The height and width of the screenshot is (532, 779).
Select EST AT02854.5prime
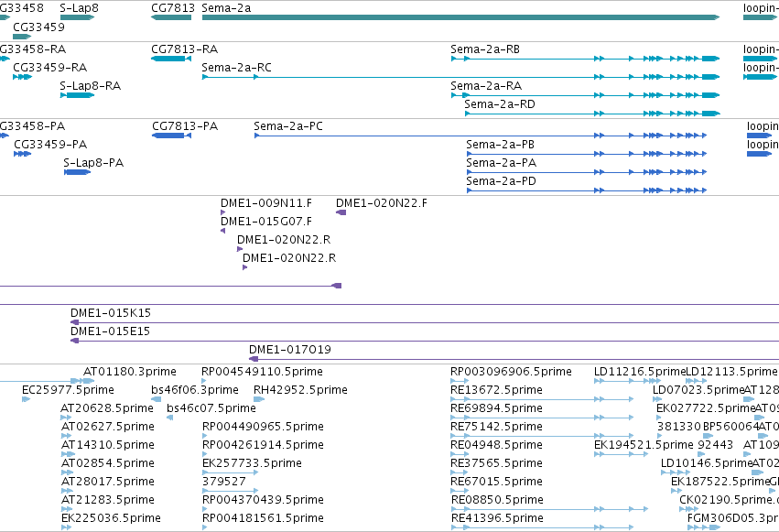point(66,472)
